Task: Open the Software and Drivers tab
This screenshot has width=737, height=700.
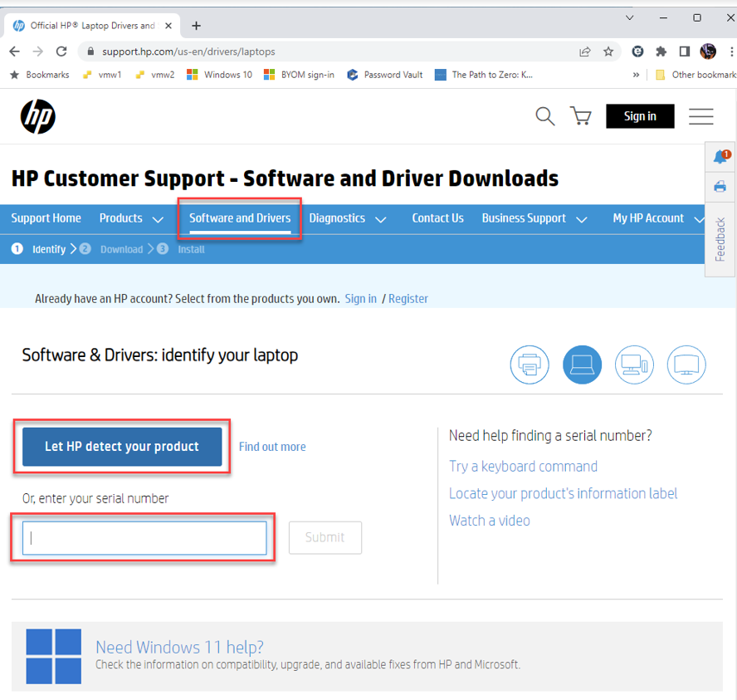Action: 240,218
